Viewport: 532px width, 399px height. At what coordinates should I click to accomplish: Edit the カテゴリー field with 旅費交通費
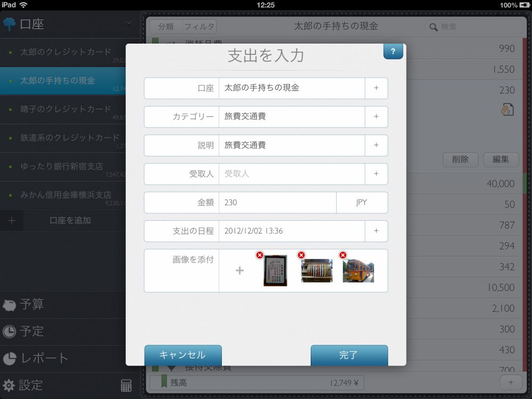click(x=292, y=117)
